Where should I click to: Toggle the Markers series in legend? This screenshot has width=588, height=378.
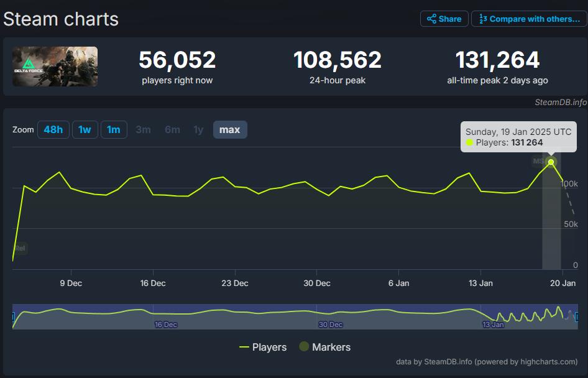(x=324, y=347)
